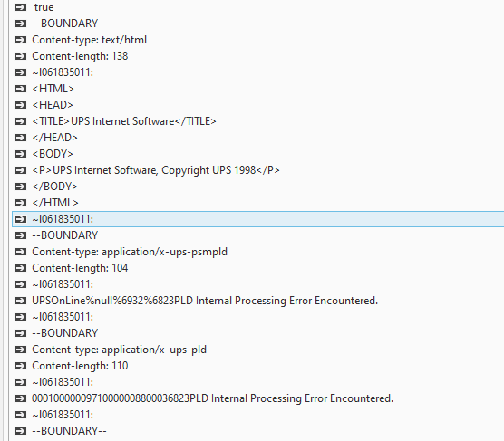Click arrow icon beside 'Content-length: 138'
Viewport: 504px width, 441px height.
(20, 56)
